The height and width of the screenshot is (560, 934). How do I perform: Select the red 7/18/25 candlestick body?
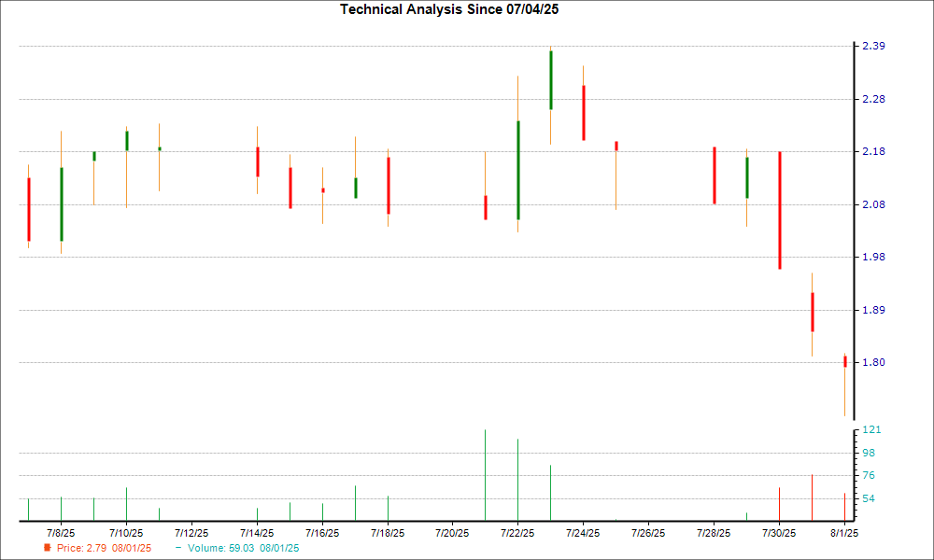[x=389, y=186]
